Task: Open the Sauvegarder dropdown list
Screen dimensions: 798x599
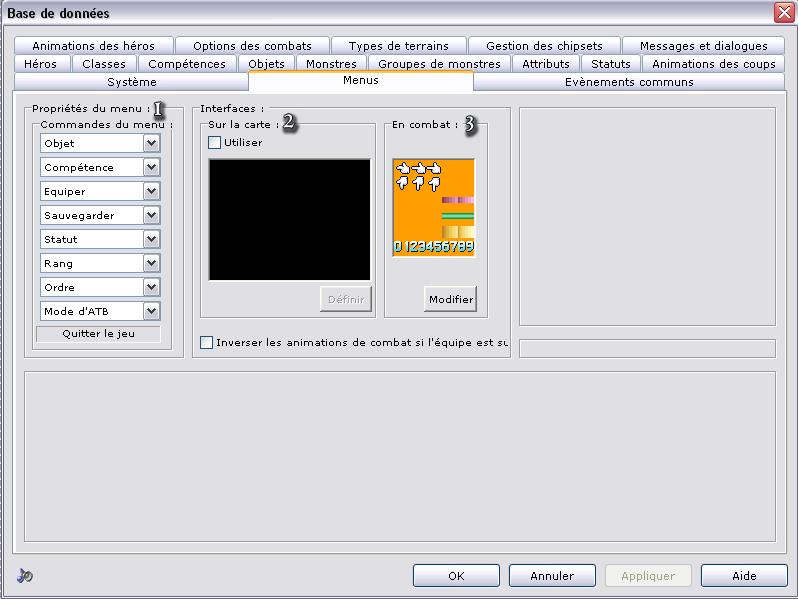Action: click(151, 215)
